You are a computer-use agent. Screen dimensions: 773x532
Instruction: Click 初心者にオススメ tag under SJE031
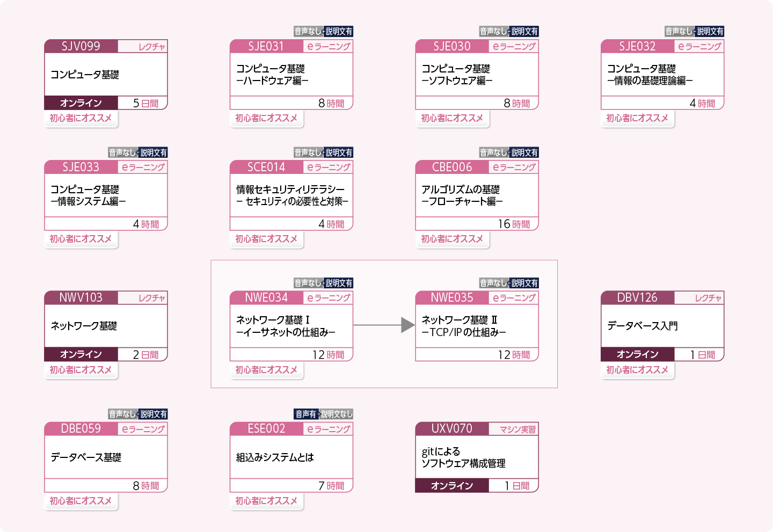coord(266,118)
